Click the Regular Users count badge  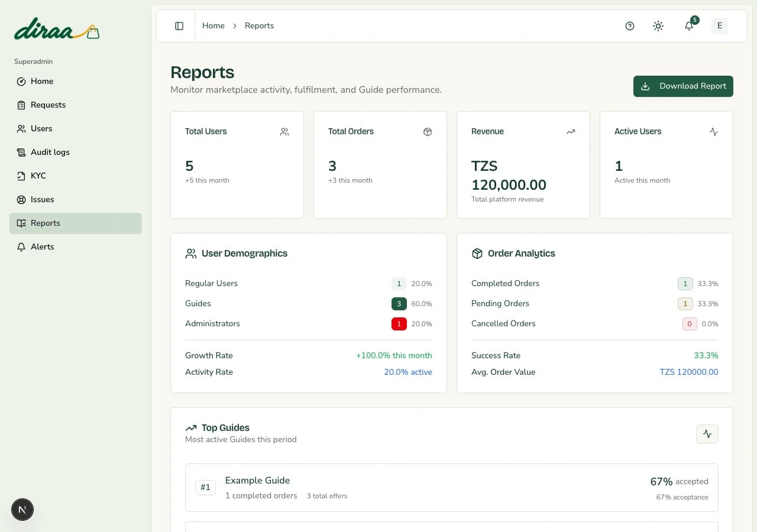click(x=399, y=284)
